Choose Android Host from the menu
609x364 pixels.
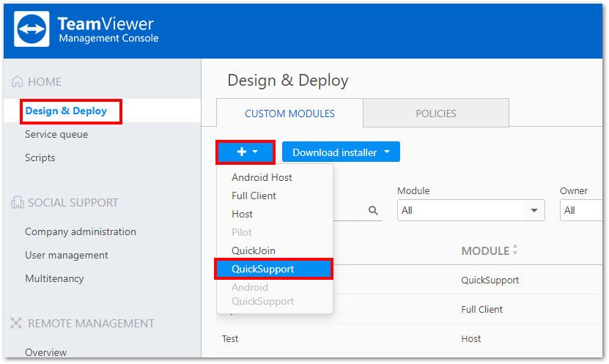pyautogui.click(x=262, y=177)
